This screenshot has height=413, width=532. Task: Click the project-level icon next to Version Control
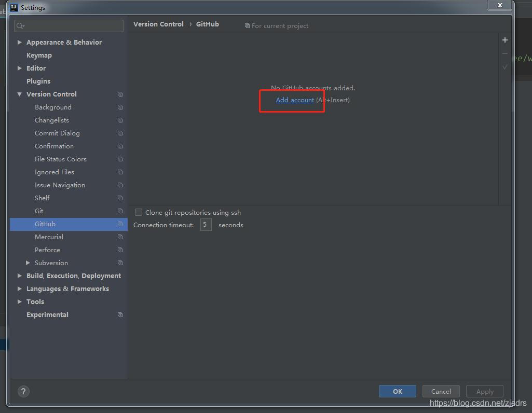[x=120, y=94]
